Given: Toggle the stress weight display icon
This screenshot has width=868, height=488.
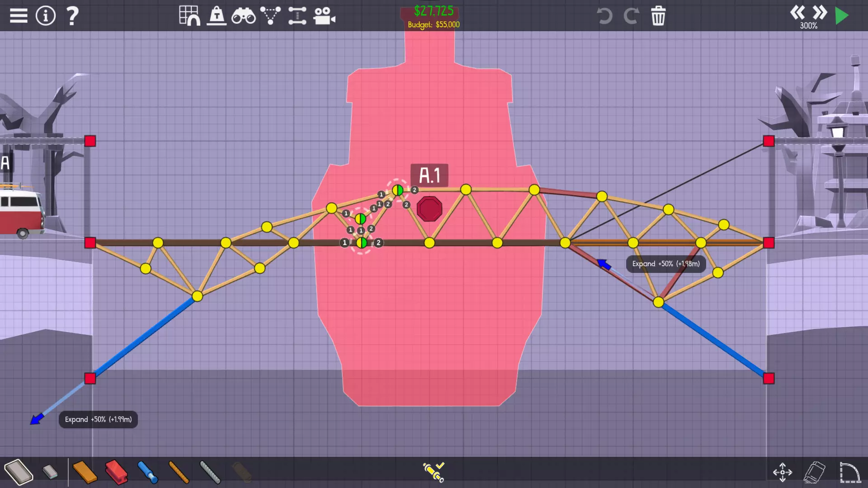Looking at the screenshot, I should tap(217, 16).
